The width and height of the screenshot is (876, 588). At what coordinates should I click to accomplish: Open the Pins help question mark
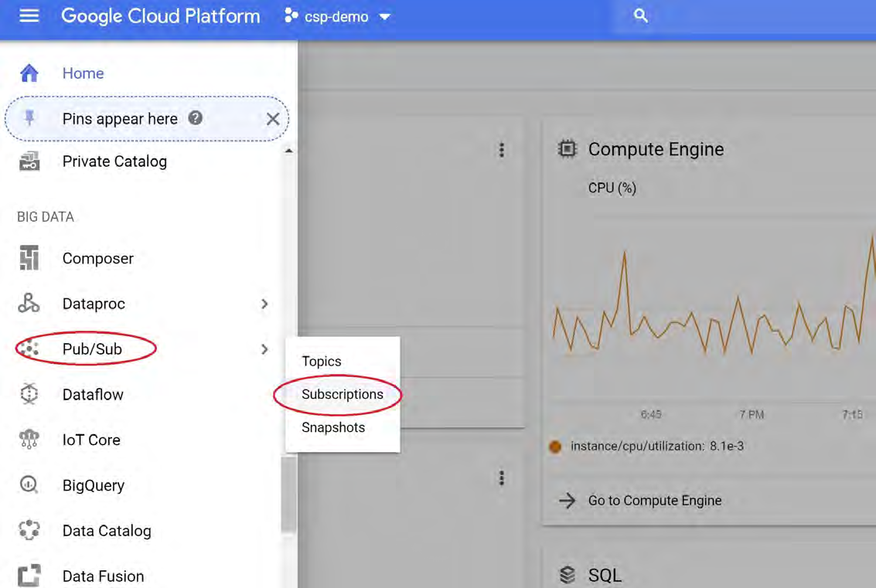pos(195,117)
